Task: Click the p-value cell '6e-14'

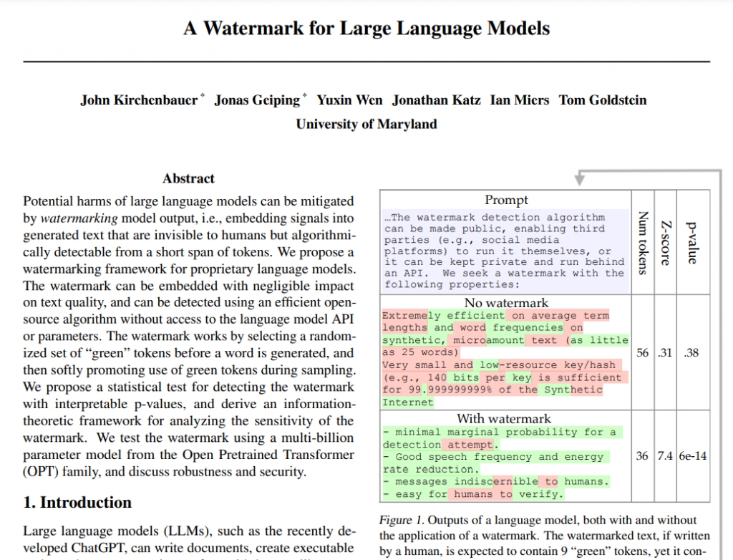Action: click(692, 457)
